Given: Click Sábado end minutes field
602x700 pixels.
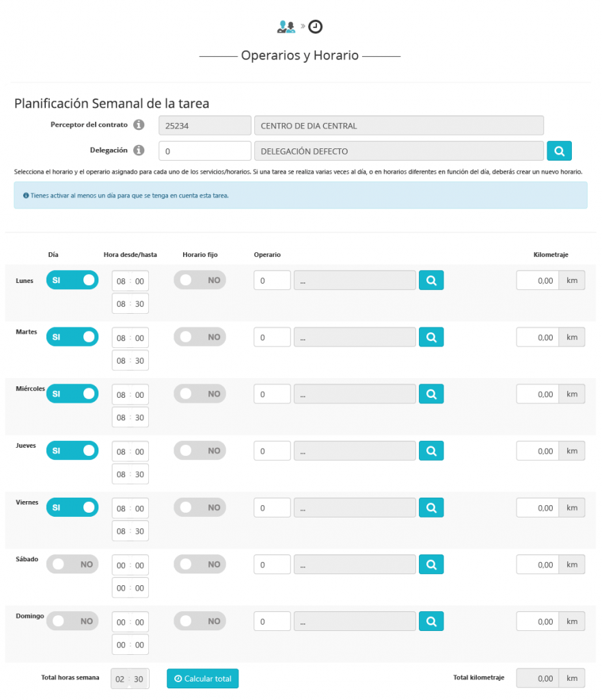Looking at the screenshot, I should 139,588.
